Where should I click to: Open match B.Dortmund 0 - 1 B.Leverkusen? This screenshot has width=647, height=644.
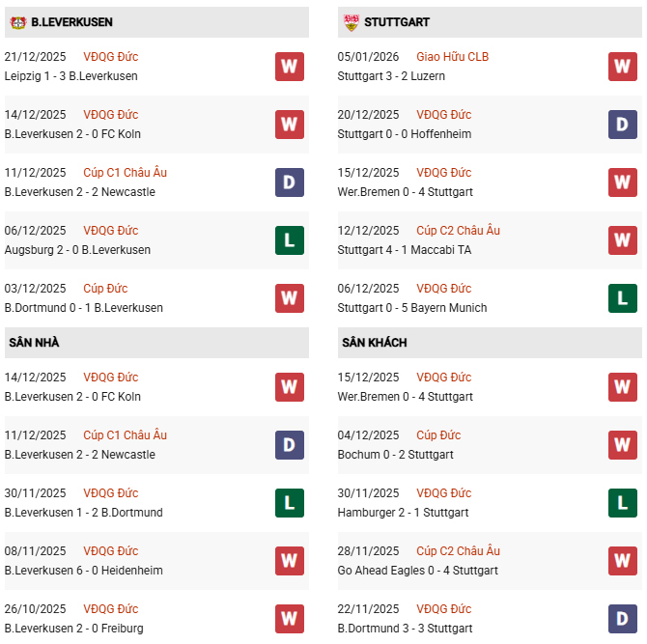click(84, 308)
